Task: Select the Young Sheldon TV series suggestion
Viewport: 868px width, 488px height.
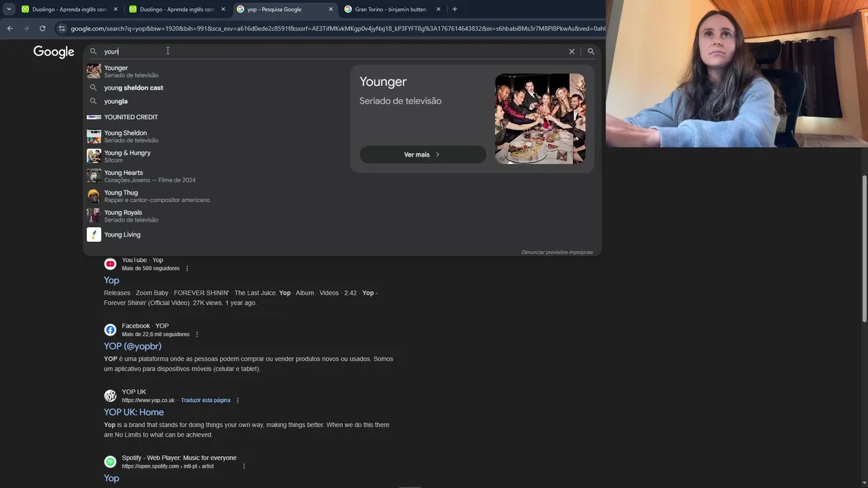Action: point(216,136)
